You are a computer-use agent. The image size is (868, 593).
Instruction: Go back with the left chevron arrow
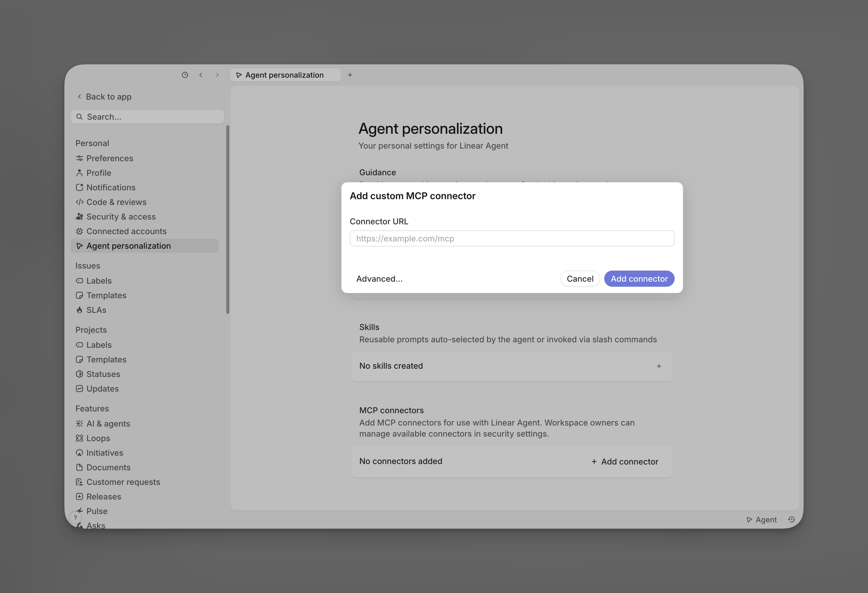(201, 75)
